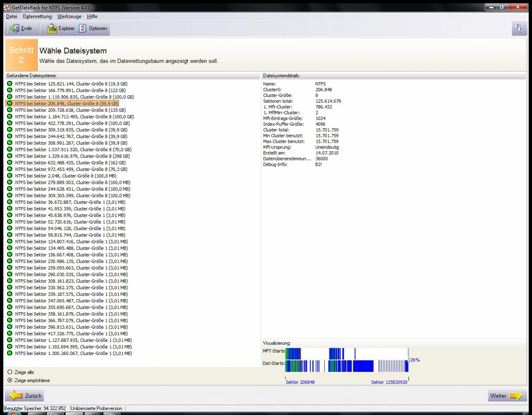Image resolution: width=532 pixels, height=415 pixels.
Task: Select NTFS entry at sector 54.046.128
Action: [70, 228]
